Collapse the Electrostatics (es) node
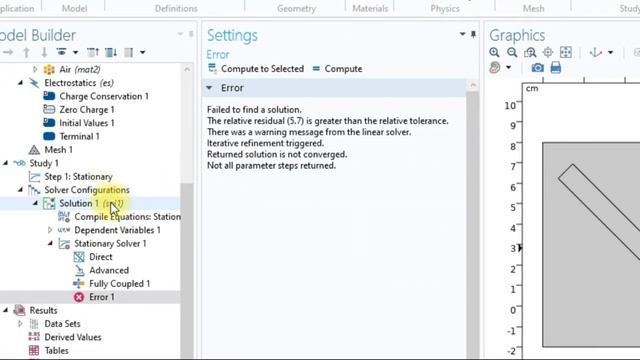Screen dimensions: 640x360 point(20,83)
